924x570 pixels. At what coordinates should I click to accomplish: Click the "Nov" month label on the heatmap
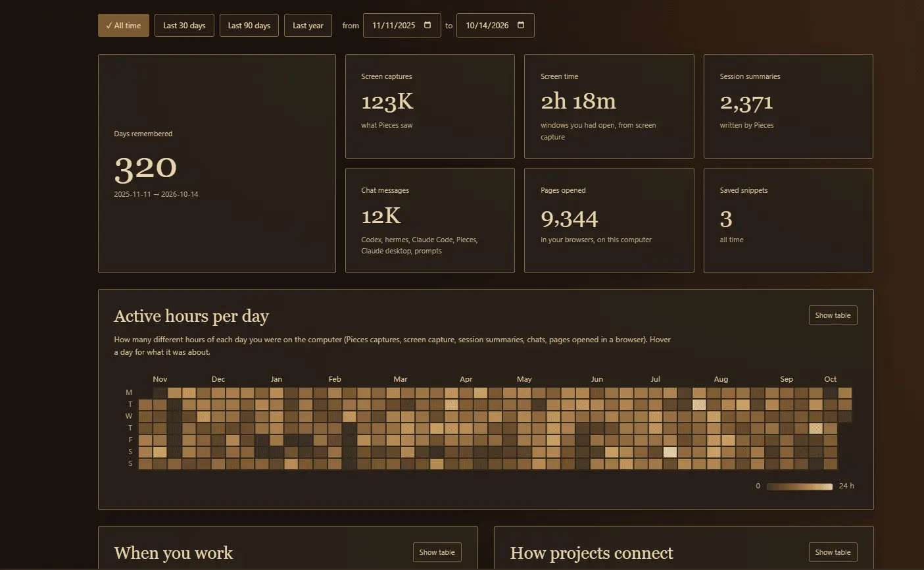pos(160,379)
